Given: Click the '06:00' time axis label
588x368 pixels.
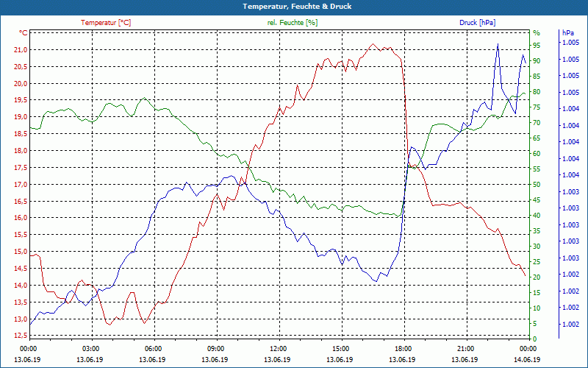Looking at the screenshot, I should [x=153, y=348].
